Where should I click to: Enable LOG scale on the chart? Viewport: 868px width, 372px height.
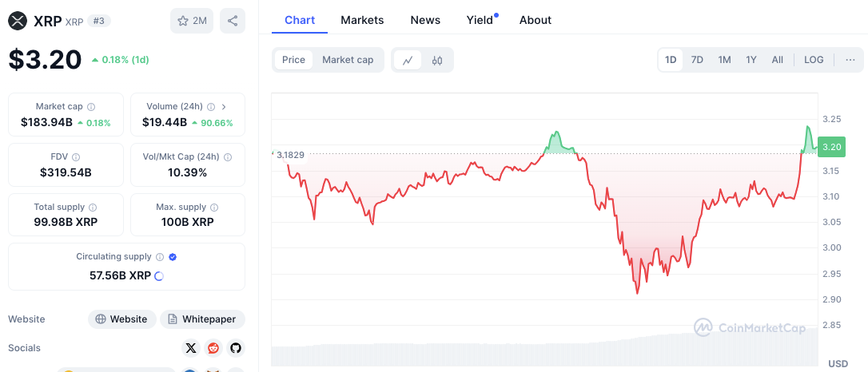pyautogui.click(x=814, y=60)
